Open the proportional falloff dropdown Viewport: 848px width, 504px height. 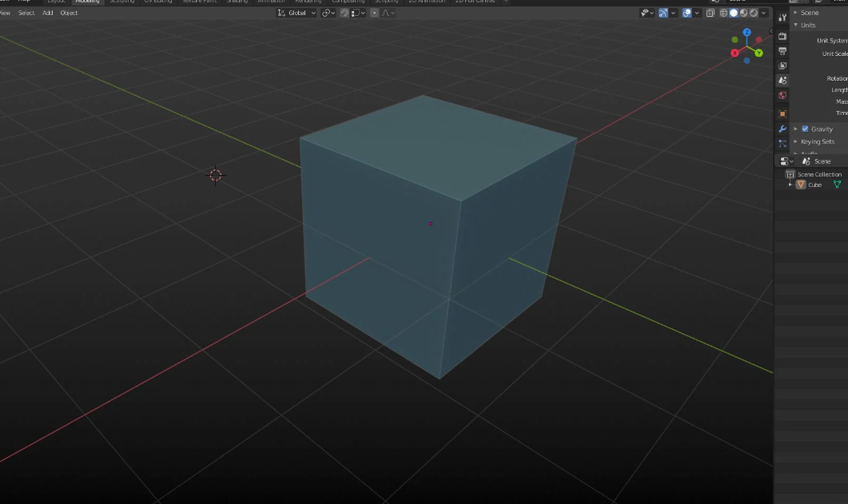point(388,13)
